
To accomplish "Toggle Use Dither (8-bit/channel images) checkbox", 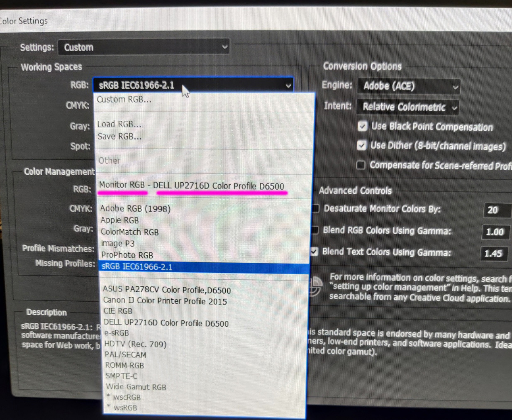I will [x=362, y=145].
